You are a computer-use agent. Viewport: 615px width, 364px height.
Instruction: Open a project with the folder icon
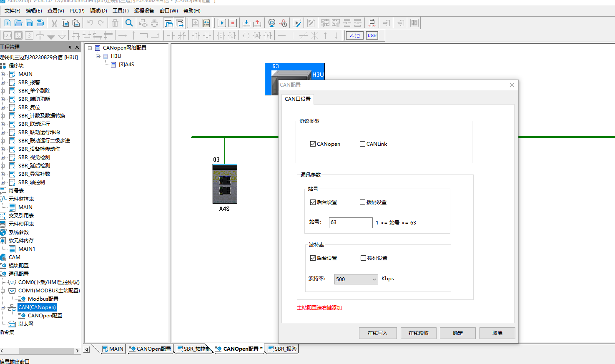tap(18, 23)
